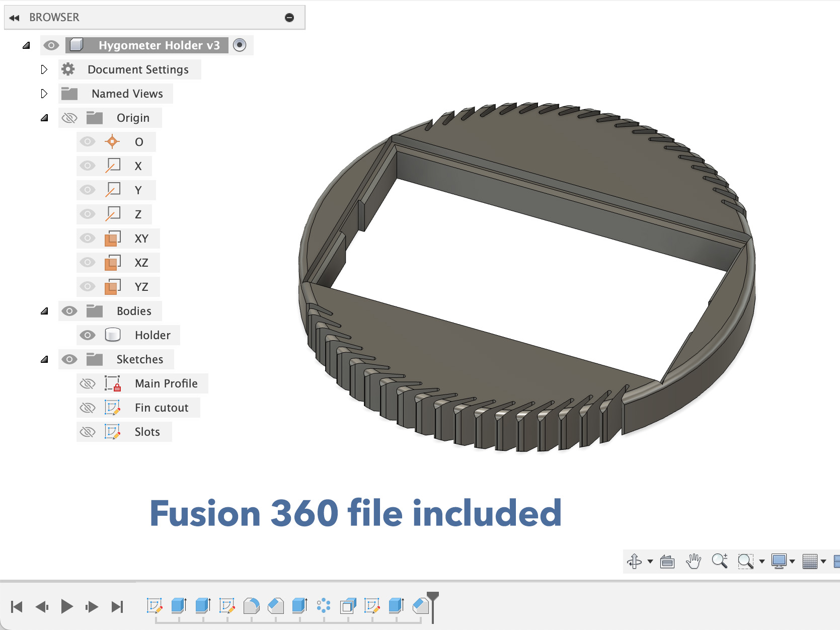This screenshot has width=840, height=630.
Task: Open Grid and Snaps settings icon
Action: (810, 561)
